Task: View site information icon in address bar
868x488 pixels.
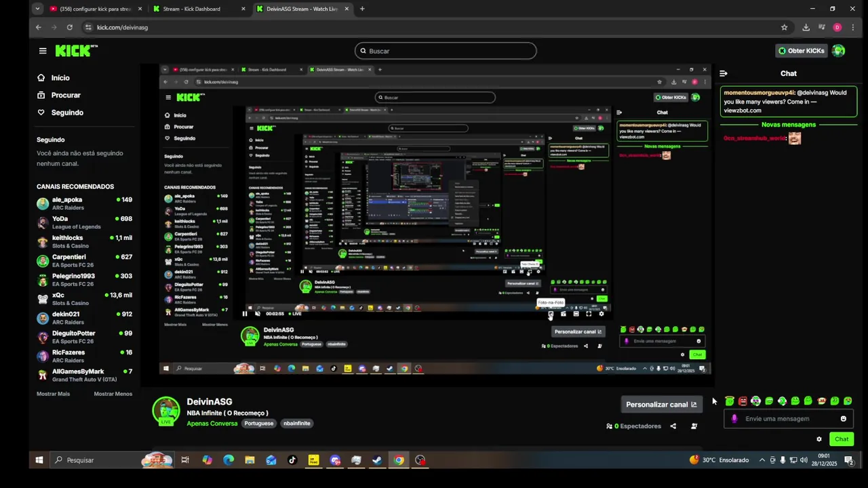Action: point(88,27)
